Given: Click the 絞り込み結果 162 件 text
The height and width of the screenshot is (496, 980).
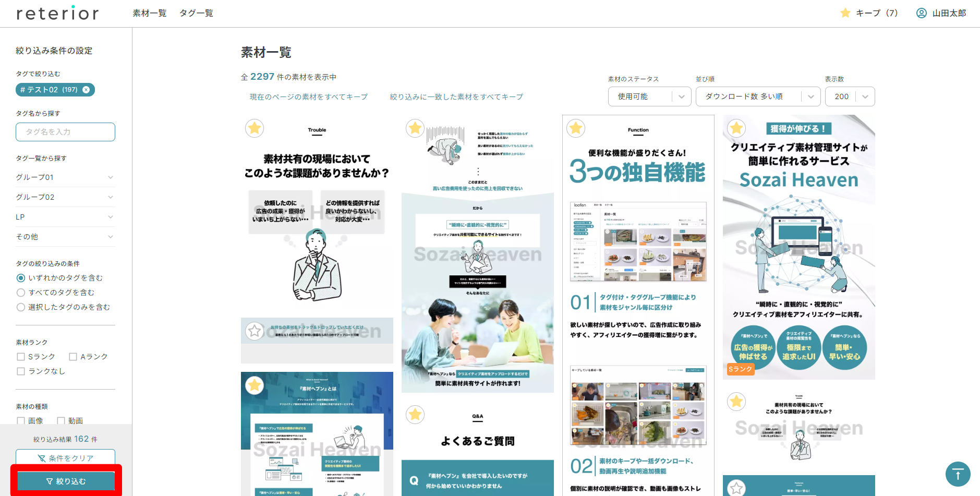Looking at the screenshot, I should (65, 439).
